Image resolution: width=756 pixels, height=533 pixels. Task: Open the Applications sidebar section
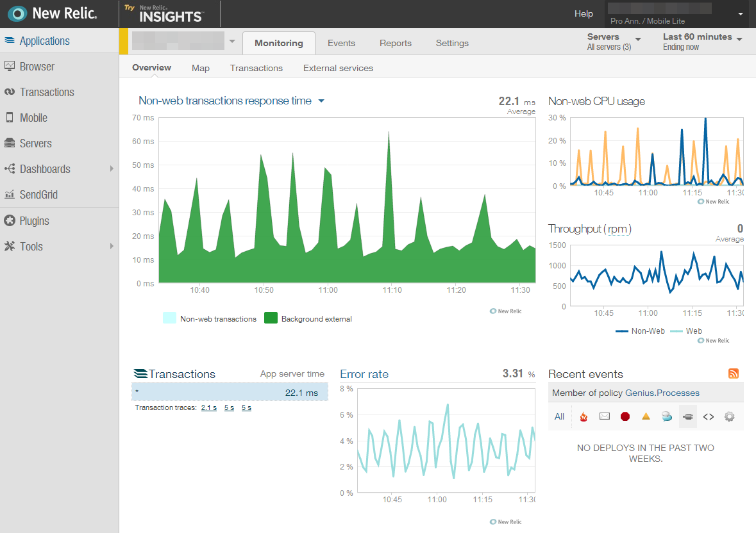tap(59, 41)
